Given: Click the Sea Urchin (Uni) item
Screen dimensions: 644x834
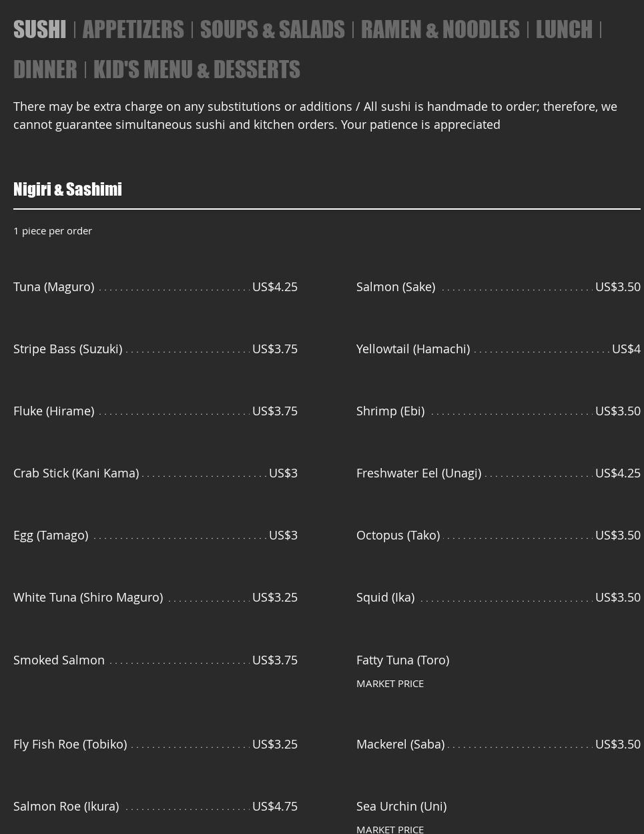Looking at the screenshot, I should coord(401,806).
